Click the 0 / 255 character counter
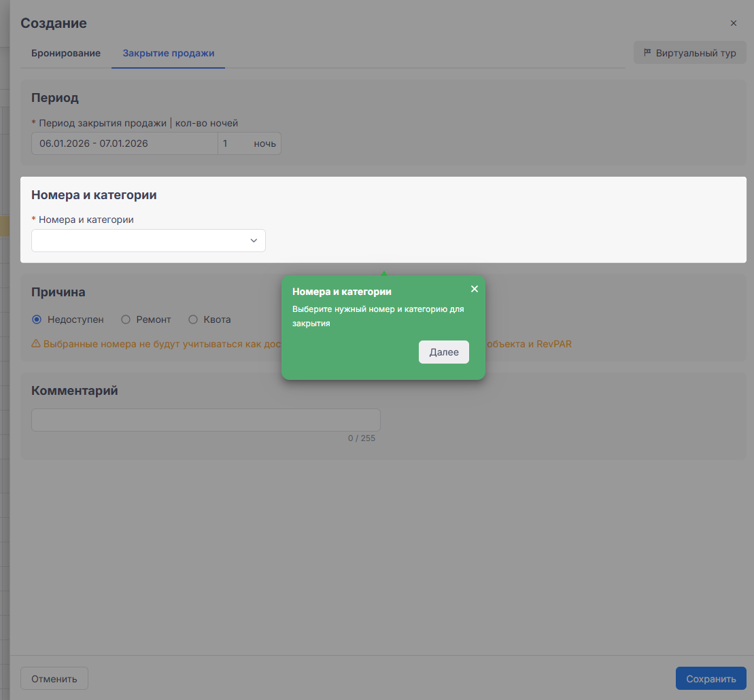This screenshot has width=754, height=700. coord(361,438)
